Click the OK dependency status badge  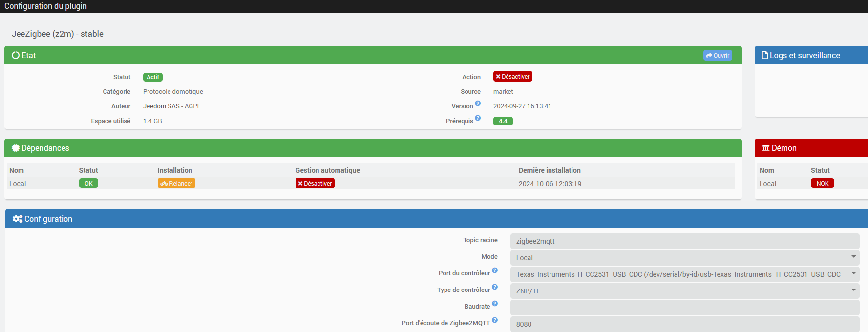click(x=88, y=183)
